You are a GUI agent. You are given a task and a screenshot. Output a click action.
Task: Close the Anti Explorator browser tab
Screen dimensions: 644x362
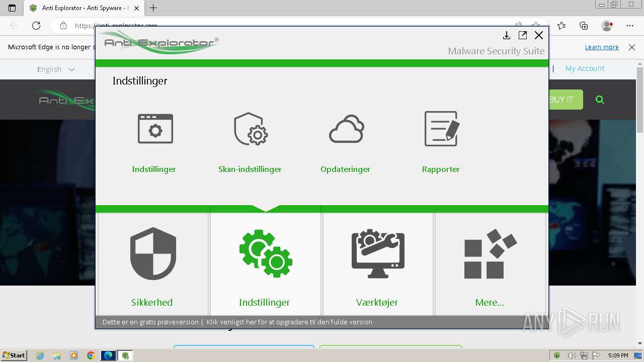[x=136, y=8]
